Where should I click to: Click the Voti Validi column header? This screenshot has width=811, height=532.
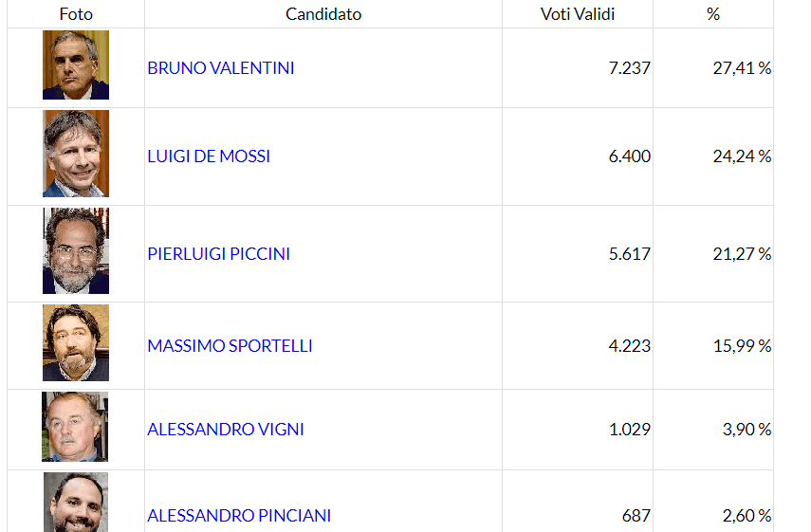pos(578,14)
